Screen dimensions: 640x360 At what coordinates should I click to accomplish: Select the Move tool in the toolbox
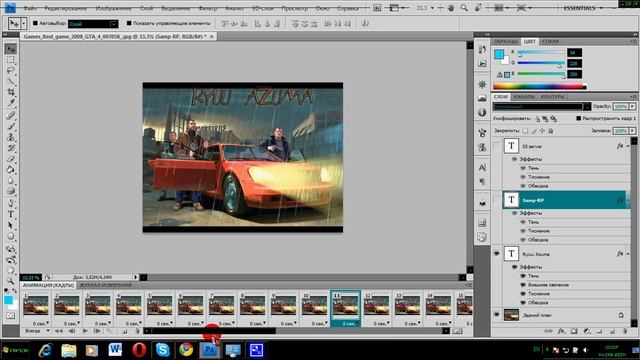(x=11, y=49)
